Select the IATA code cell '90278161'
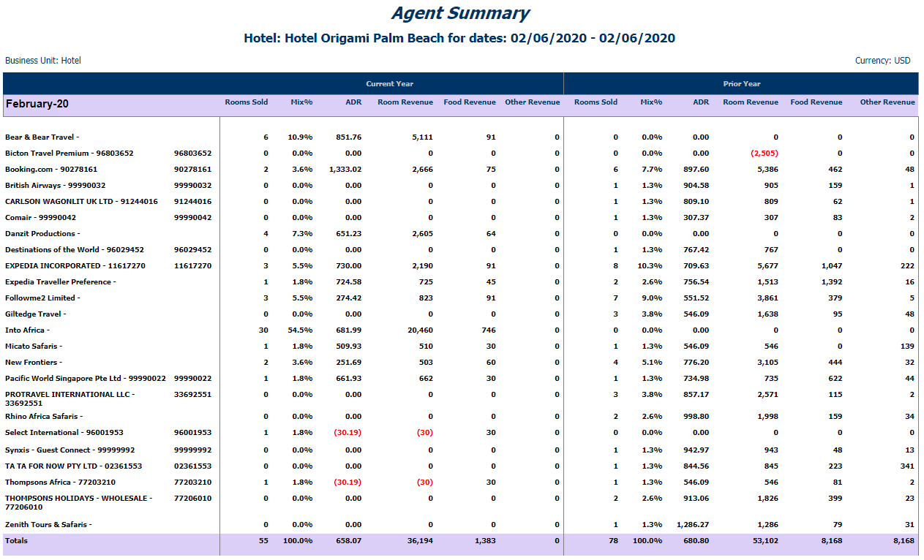The height and width of the screenshot is (560, 924). (193, 170)
